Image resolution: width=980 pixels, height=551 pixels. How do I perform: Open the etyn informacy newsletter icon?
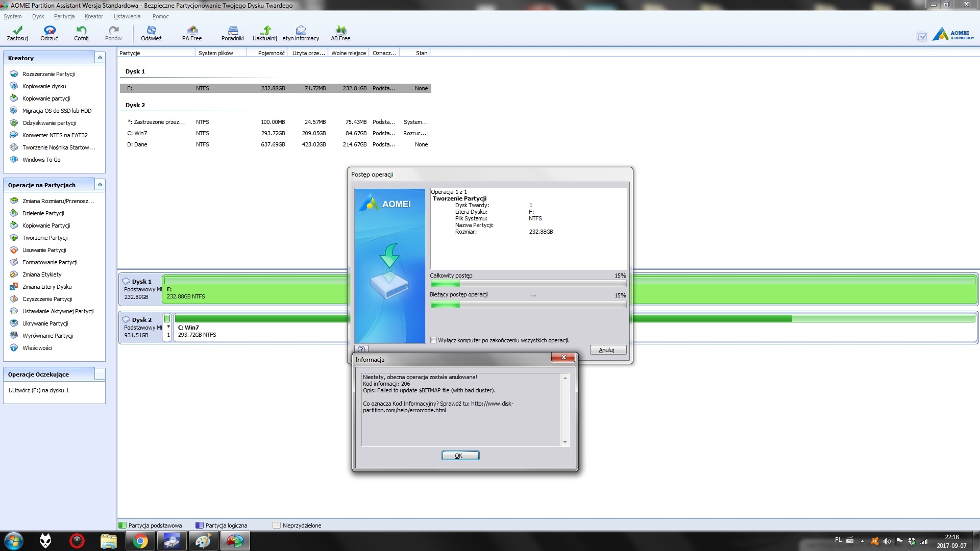pyautogui.click(x=301, y=33)
